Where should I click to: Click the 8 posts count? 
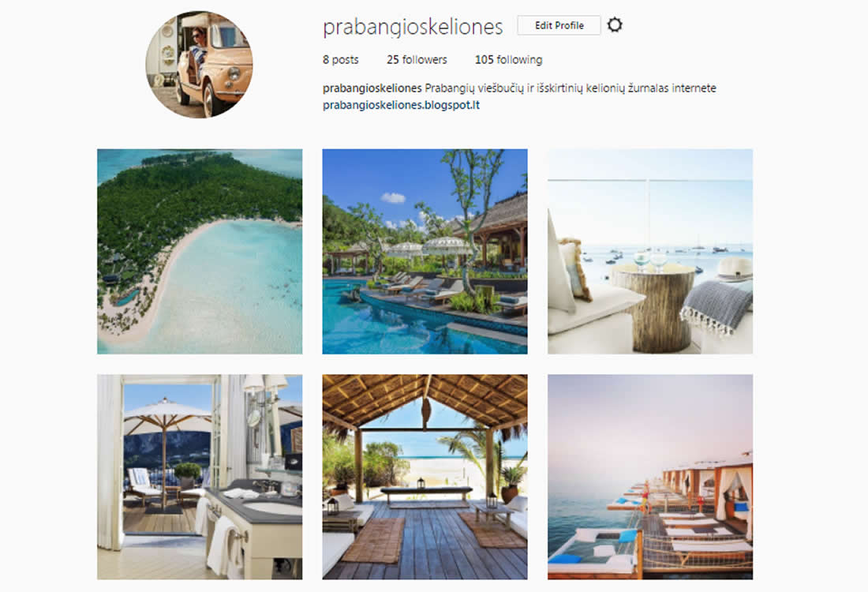[340, 59]
